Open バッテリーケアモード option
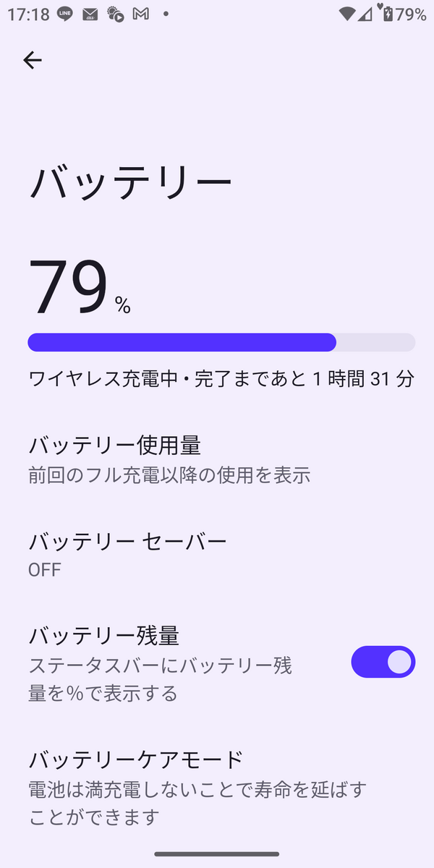 [x=136, y=760]
